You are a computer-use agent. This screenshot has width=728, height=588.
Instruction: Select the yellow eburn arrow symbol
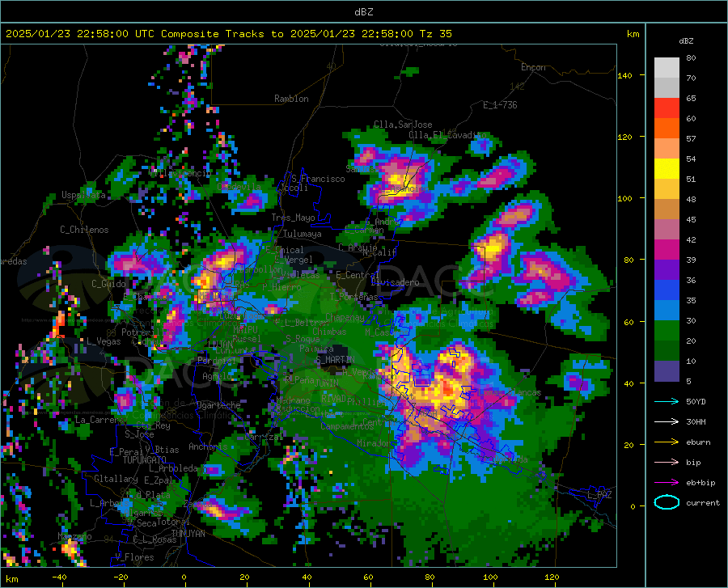coord(667,442)
